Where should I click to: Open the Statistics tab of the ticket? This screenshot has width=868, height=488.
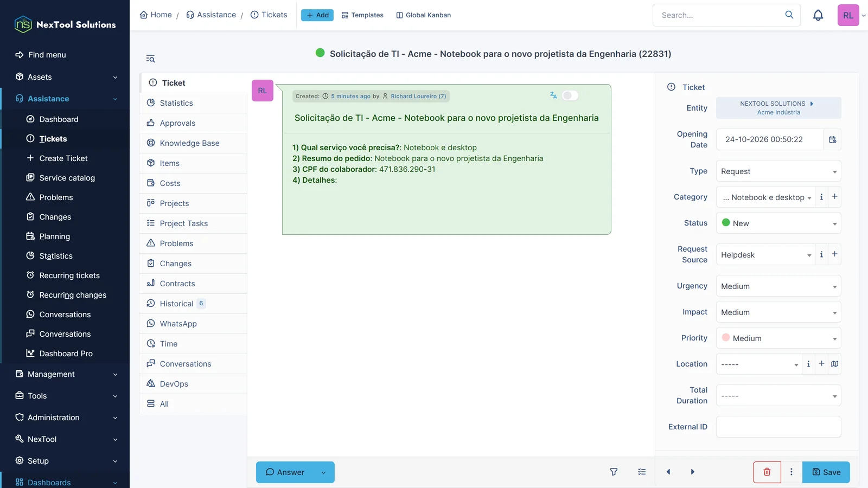click(x=193, y=103)
